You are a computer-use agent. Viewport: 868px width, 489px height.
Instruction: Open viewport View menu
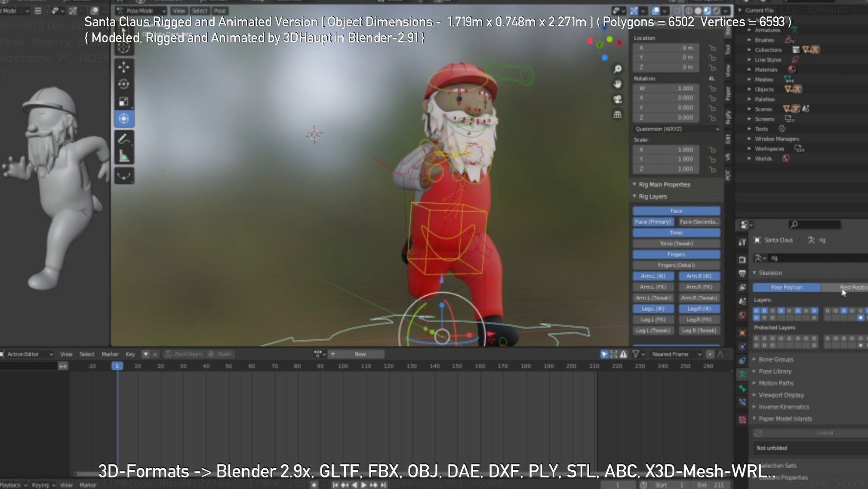click(179, 11)
